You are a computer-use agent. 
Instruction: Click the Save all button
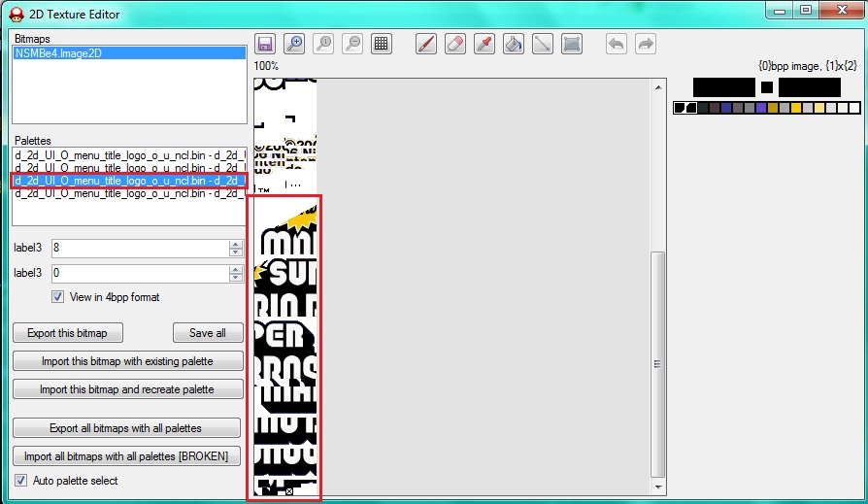click(x=208, y=333)
